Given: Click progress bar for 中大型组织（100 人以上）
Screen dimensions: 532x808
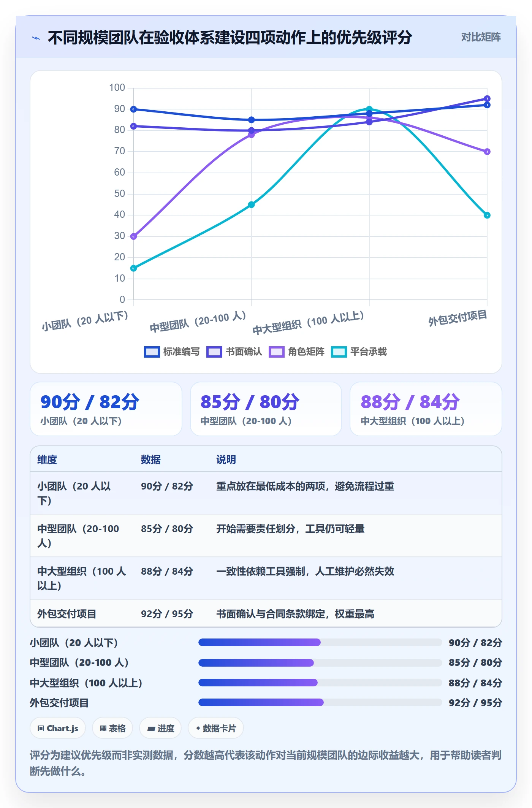Looking at the screenshot, I should click(x=320, y=683).
